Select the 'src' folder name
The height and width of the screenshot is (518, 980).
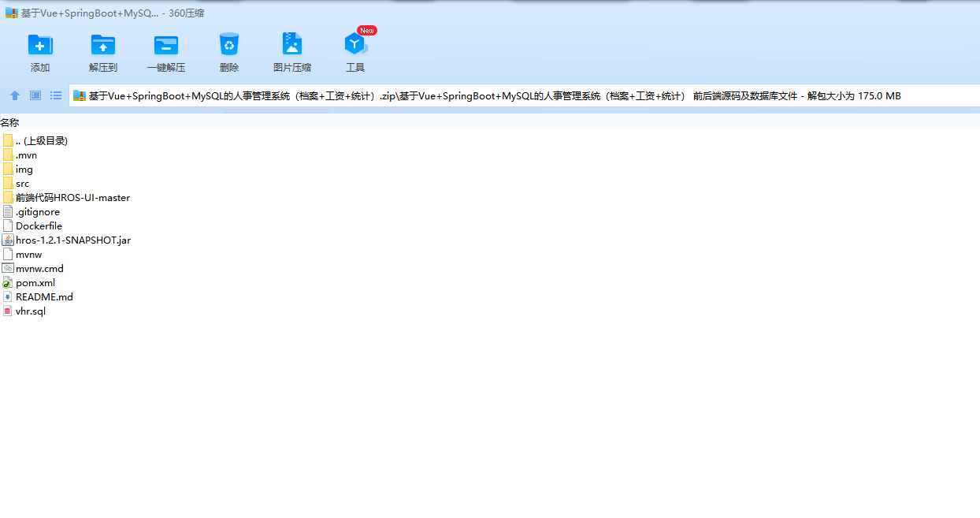(x=22, y=184)
